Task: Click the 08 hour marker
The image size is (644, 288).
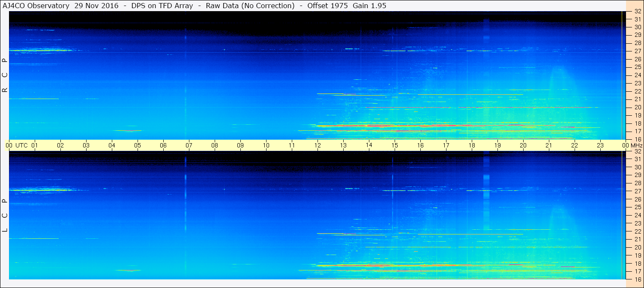Action: coord(215,145)
